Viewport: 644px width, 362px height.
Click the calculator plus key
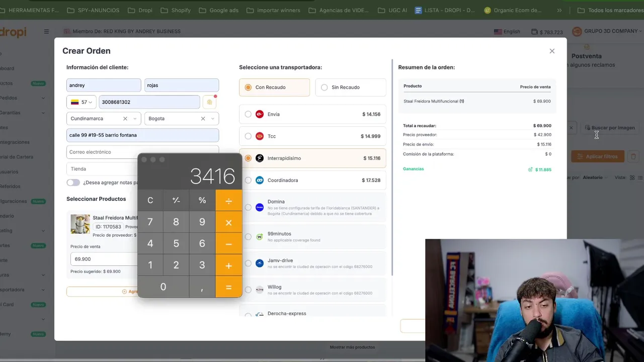[228, 265]
